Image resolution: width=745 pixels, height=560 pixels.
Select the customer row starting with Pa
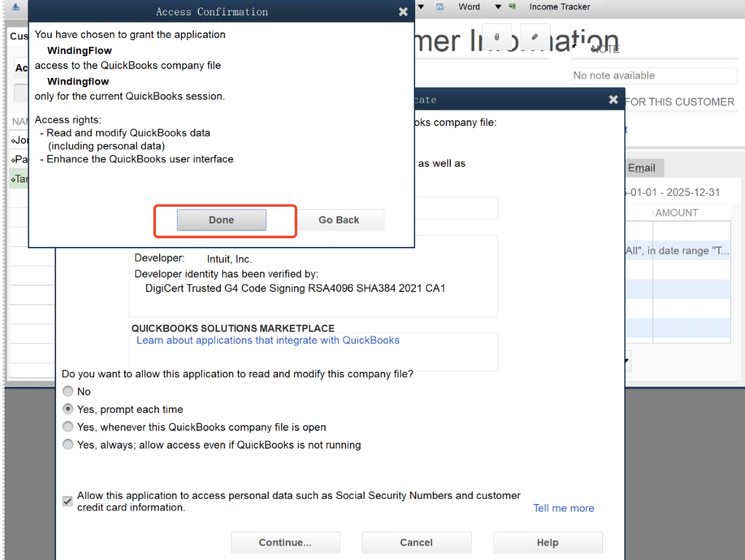click(20, 159)
